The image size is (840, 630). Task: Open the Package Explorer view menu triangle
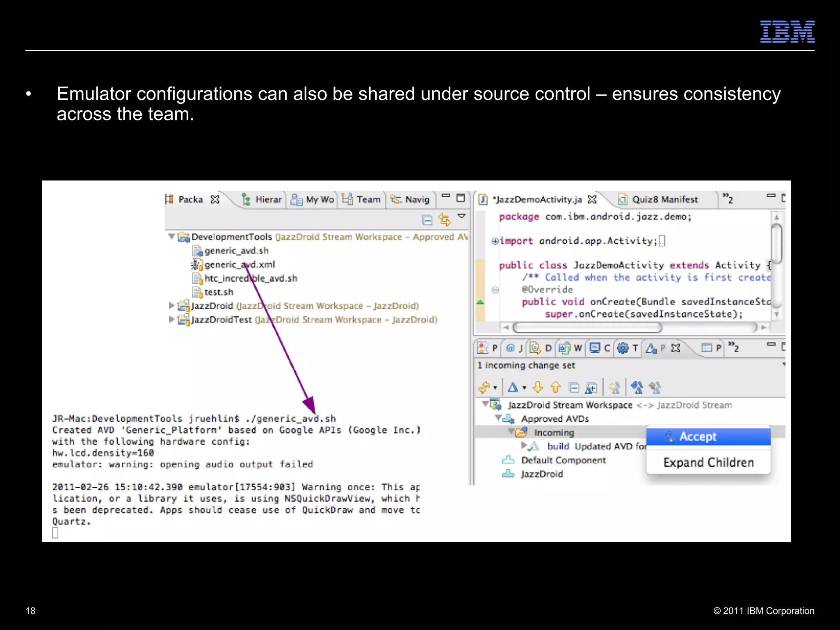pos(461,217)
